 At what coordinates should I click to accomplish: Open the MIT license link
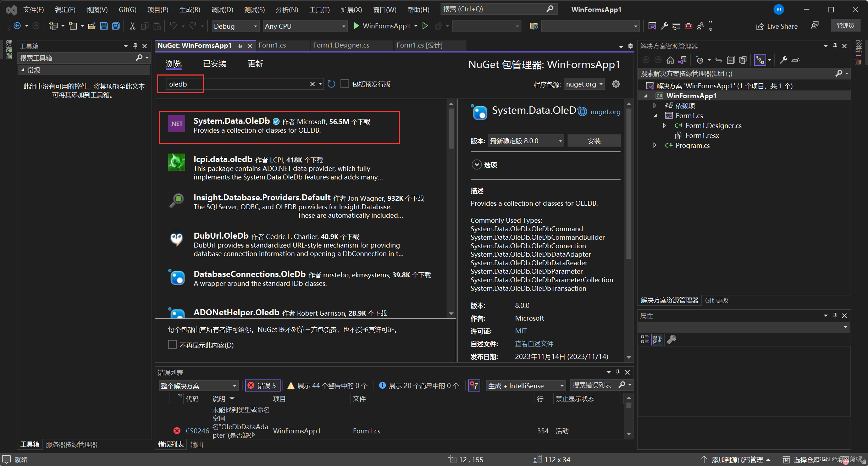pyautogui.click(x=521, y=331)
